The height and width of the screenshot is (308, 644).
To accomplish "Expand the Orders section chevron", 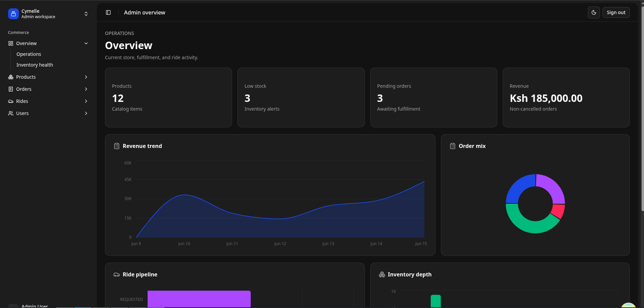I will (x=86, y=89).
